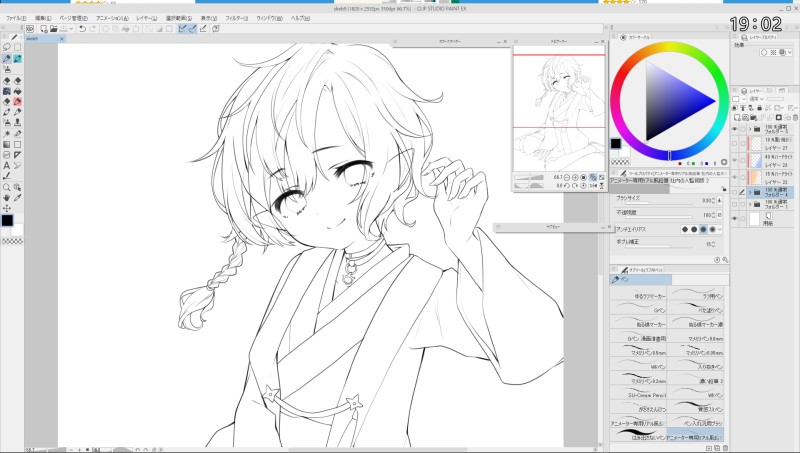Viewport: 800px width, 453px height.
Task: Select the 濃い鉛筆 2 sub tool
Action: [695, 380]
